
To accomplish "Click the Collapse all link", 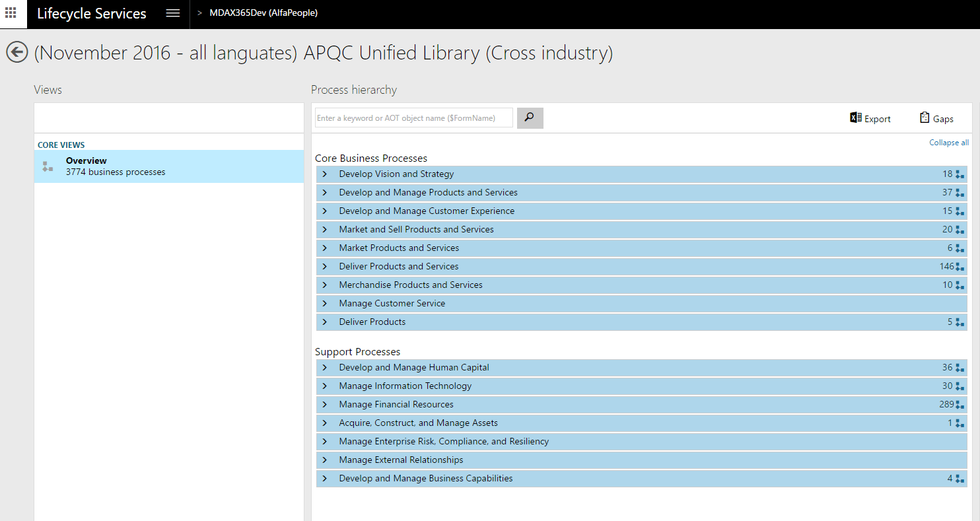I will (x=948, y=143).
